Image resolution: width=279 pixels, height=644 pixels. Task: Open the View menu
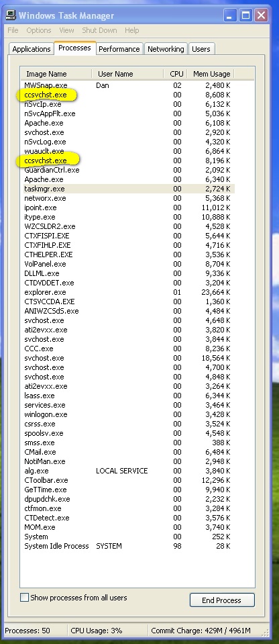(66, 30)
